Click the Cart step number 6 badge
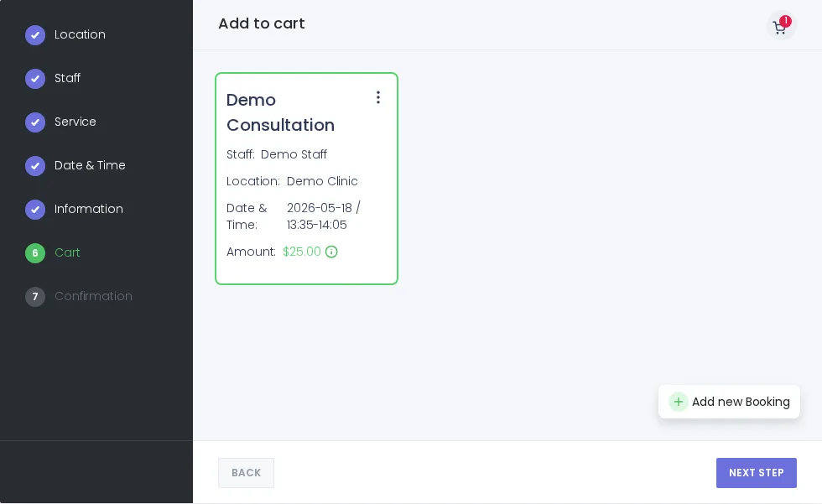822x504 pixels. click(x=35, y=253)
